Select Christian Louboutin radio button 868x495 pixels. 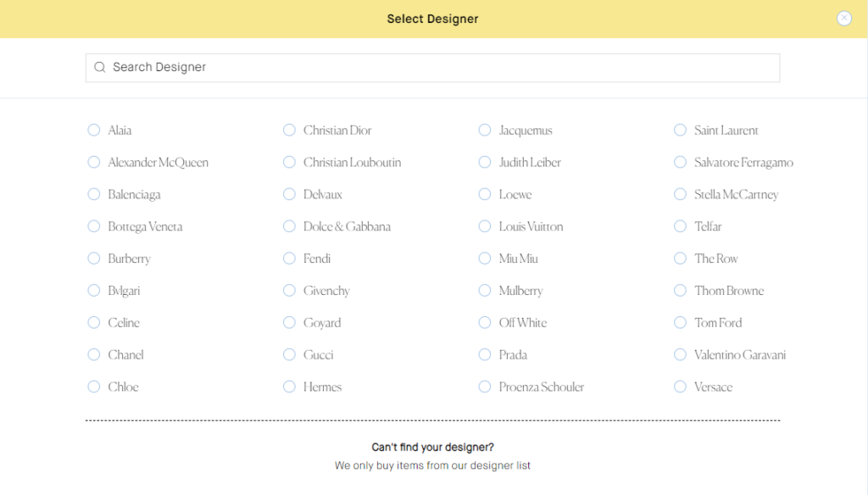(290, 162)
